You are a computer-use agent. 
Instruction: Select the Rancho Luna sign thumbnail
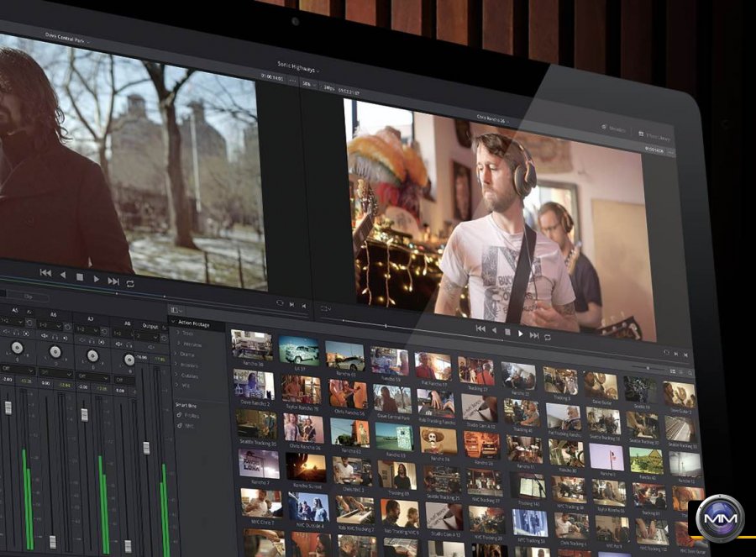pos(259,463)
